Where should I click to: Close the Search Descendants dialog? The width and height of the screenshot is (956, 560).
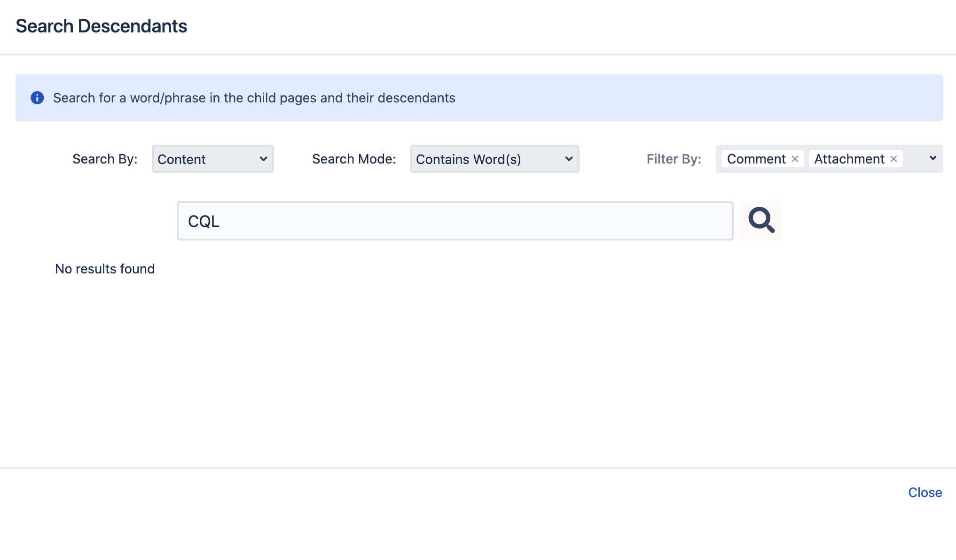[x=925, y=492]
